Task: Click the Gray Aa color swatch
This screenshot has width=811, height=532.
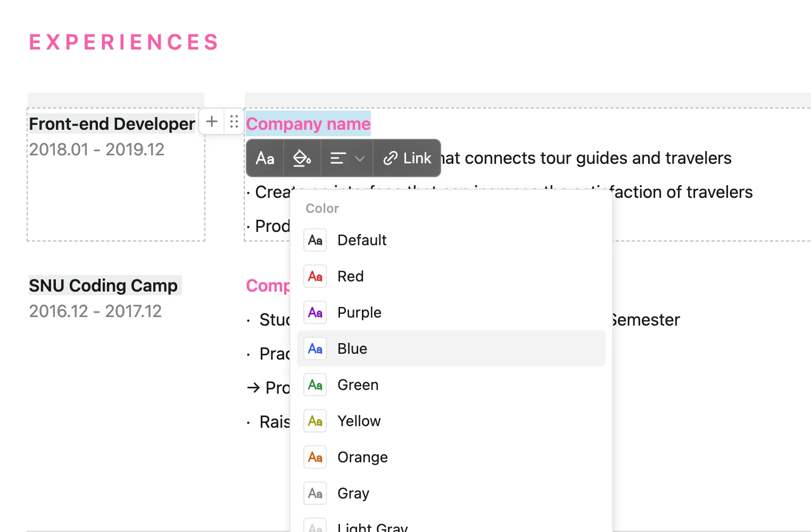Action: tap(315, 493)
